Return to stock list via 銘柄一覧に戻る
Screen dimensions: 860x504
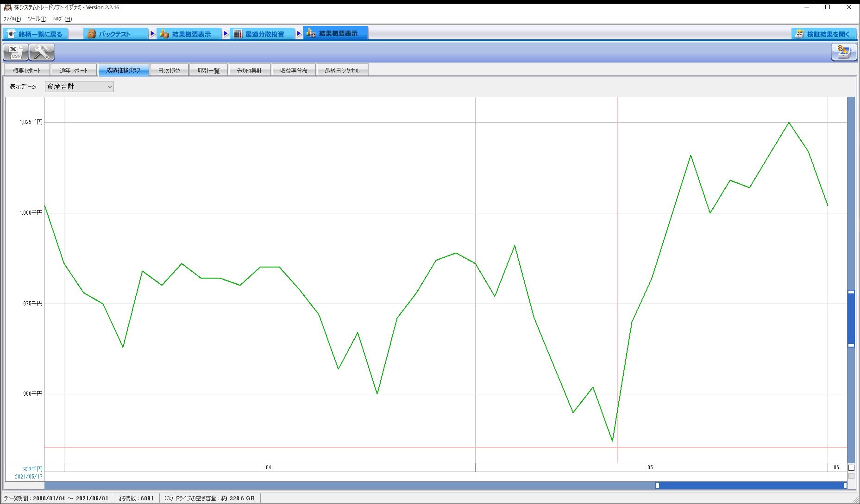point(35,34)
